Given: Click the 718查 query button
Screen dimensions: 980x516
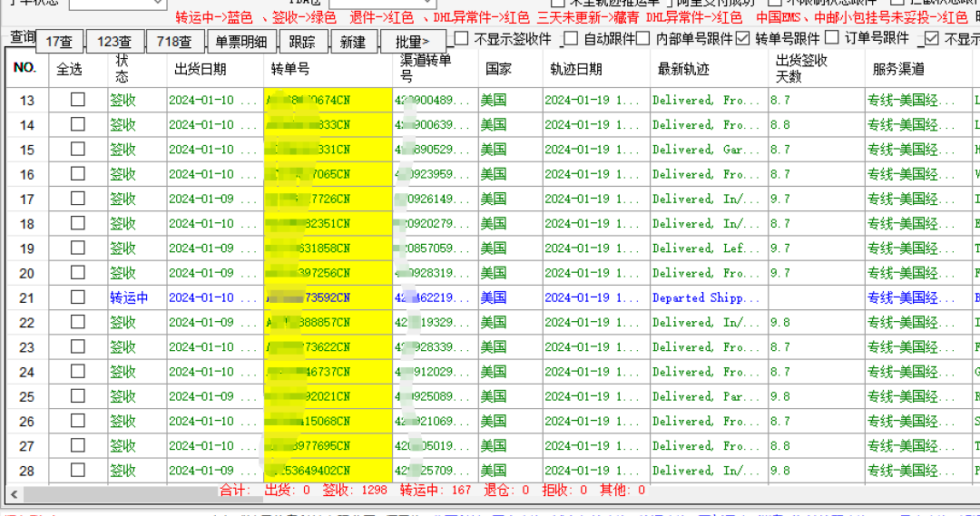Looking at the screenshot, I should tap(174, 42).
